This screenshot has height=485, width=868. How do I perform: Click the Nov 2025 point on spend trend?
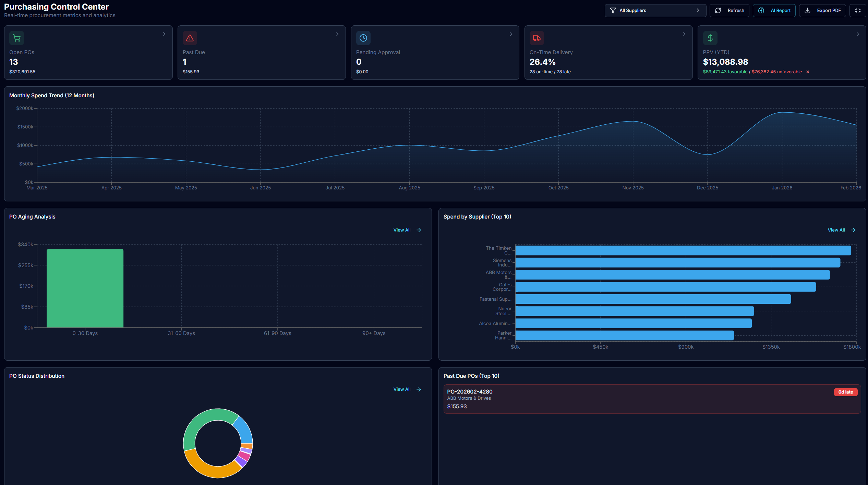[x=633, y=121]
